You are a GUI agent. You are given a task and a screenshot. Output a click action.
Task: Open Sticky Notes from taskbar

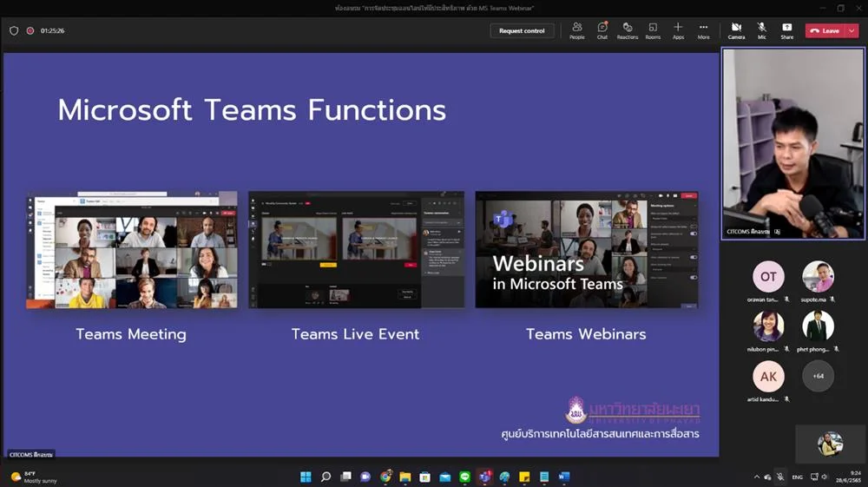tap(524, 477)
